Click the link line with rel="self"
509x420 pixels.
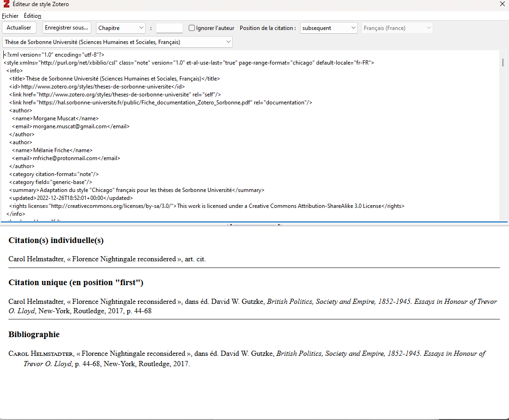(x=115, y=95)
